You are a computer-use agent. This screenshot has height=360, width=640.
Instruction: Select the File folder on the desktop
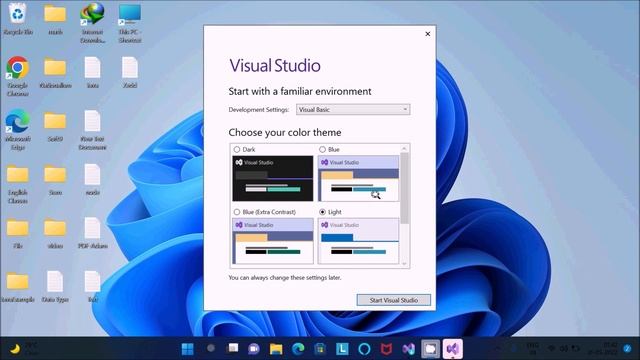coord(18,233)
